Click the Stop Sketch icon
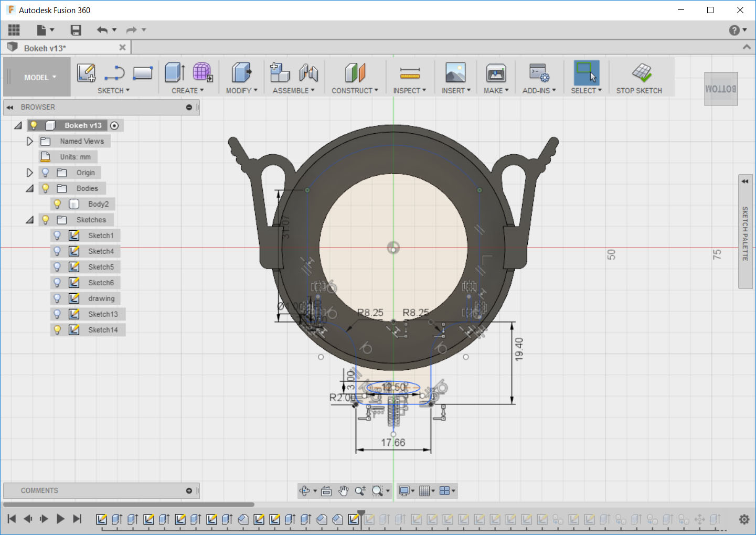This screenshot has width=756, height=535. [x=641, y=73]
